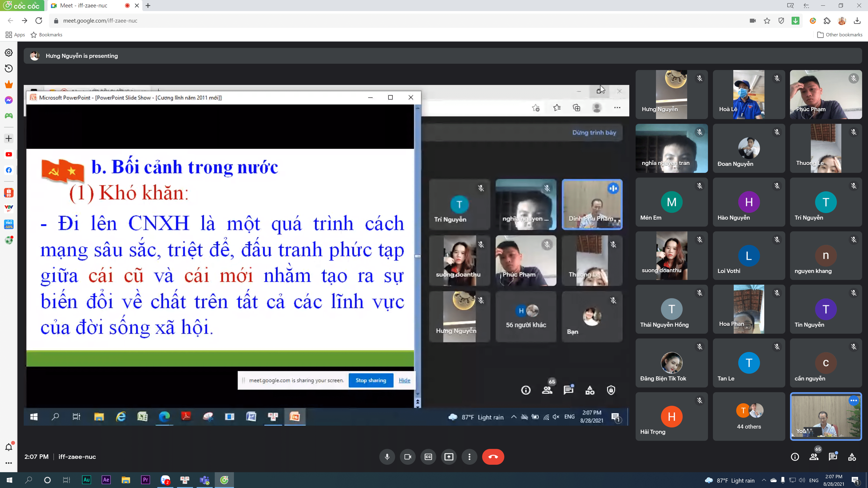This screenshot has width=868, height=488.
Task: Open Messenger in Coc Coc sidebar
Action: (x=9, y=100)
